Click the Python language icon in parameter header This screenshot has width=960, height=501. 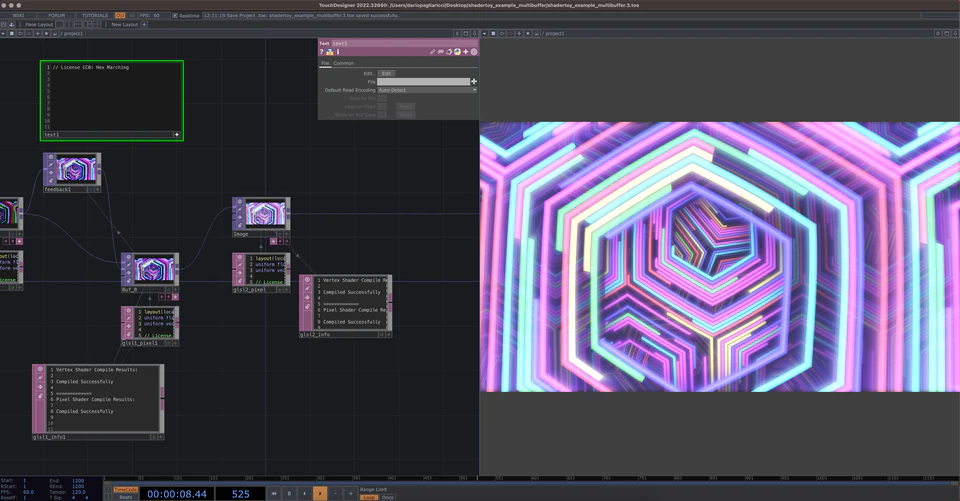click(457, 52)
